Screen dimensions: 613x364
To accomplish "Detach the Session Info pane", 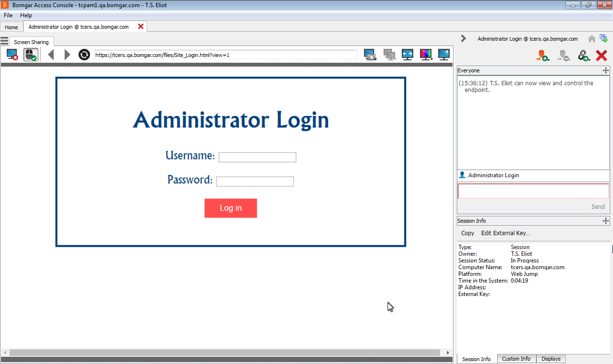I will coord(606,221).
